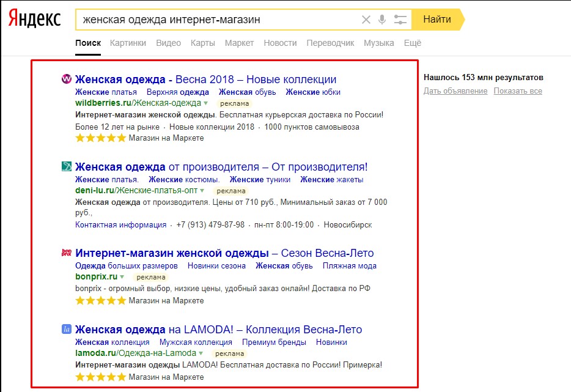The width and height of the screenshot is (571, 392).
Task: Click the Женские платья sitelink under deni-lu
Action: 107,180
